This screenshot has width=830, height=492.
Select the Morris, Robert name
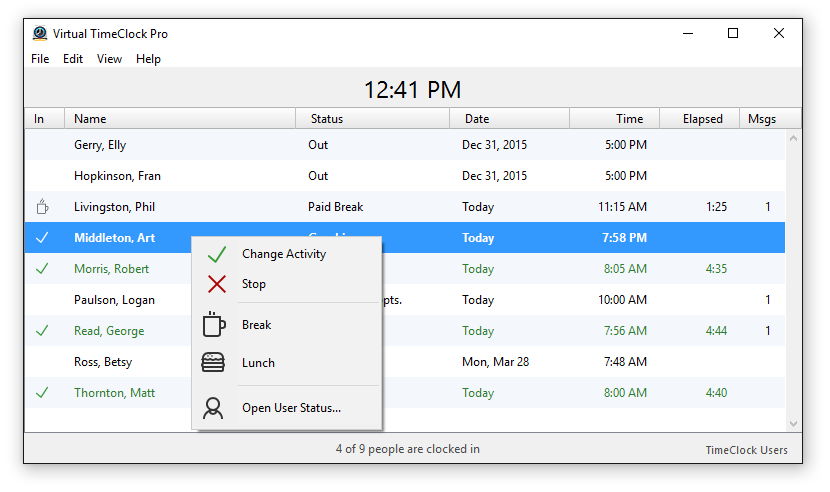click(112, 269)
